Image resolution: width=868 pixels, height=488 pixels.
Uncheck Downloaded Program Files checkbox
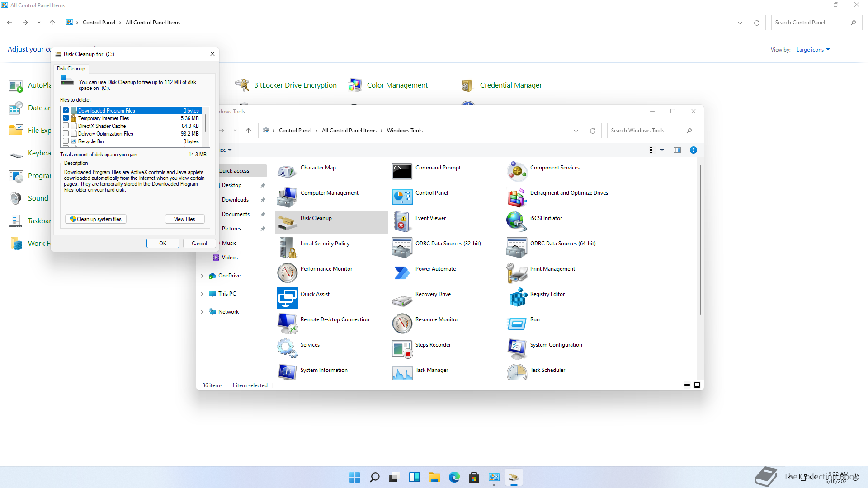[66, 110]
